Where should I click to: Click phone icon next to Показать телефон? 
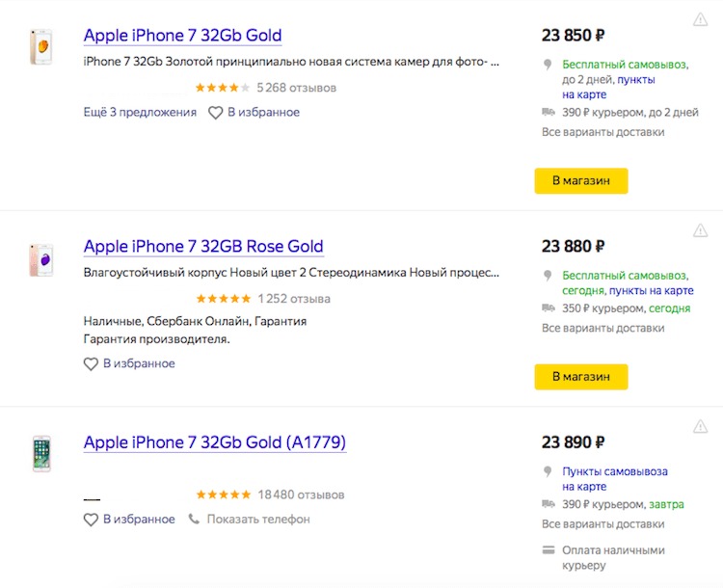pyautogui.click(x=194, y=520)
